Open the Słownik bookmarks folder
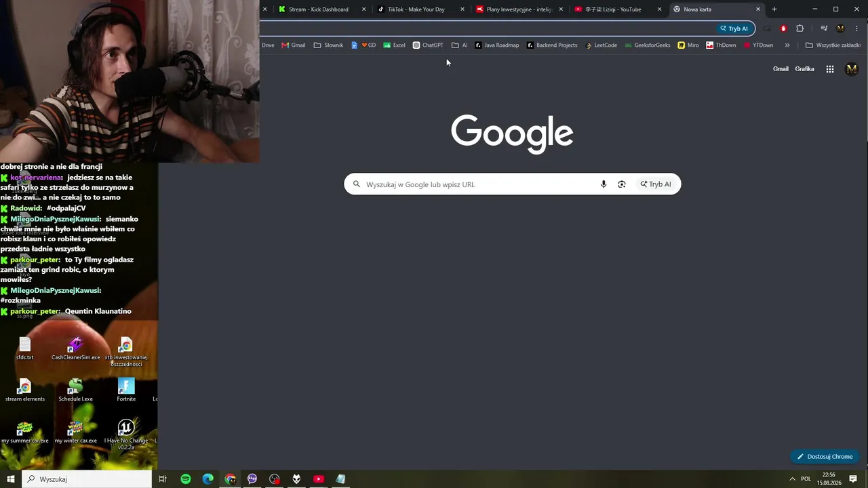This screenshot has width=868, height=488. tap(328, 45)
